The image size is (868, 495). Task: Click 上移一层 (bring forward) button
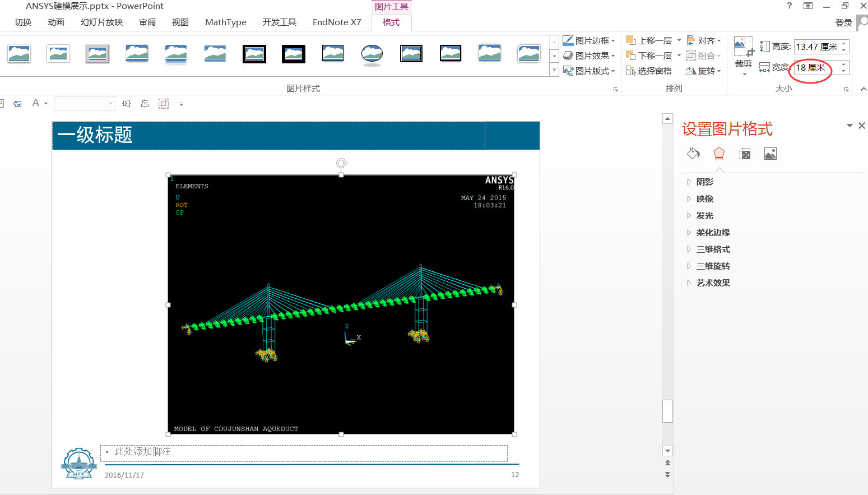click(649, 40)
